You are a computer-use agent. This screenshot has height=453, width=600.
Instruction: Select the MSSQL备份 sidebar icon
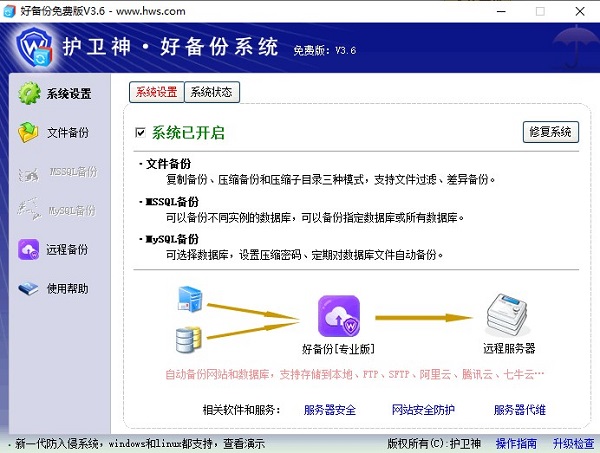(x=29, y=171)
